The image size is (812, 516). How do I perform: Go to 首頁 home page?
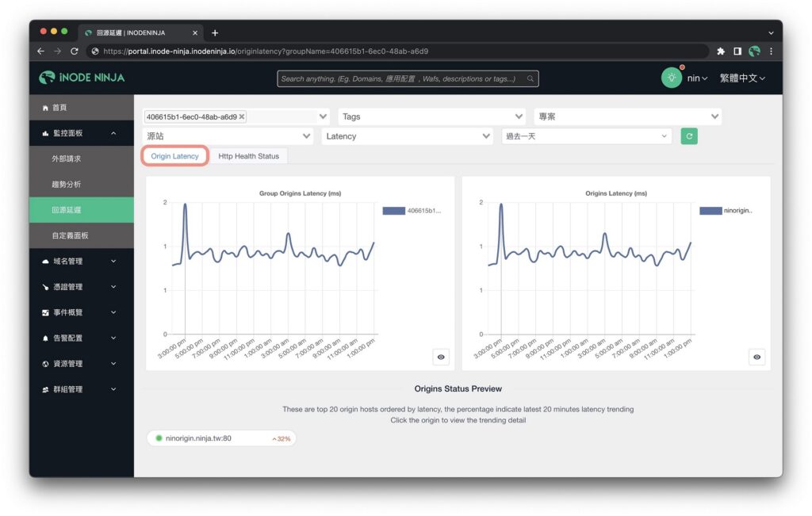pyautogui.click(x=82, y=108)
